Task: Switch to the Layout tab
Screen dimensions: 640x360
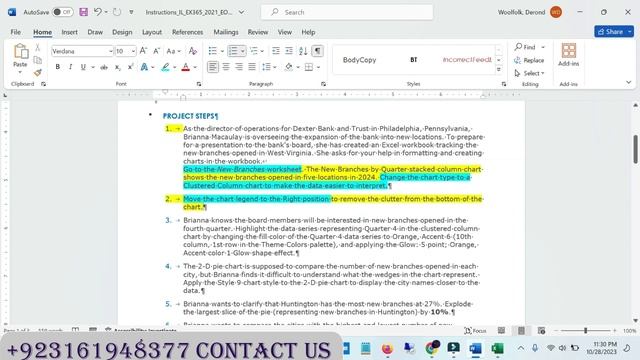Action: pyautogui.click(x=152, y=32)
